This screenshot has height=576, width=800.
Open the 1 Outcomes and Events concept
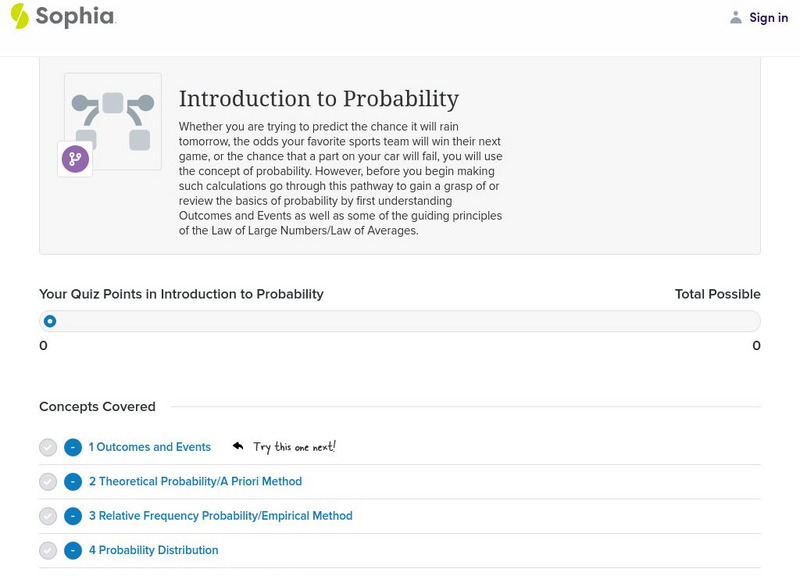pos(150,447)
